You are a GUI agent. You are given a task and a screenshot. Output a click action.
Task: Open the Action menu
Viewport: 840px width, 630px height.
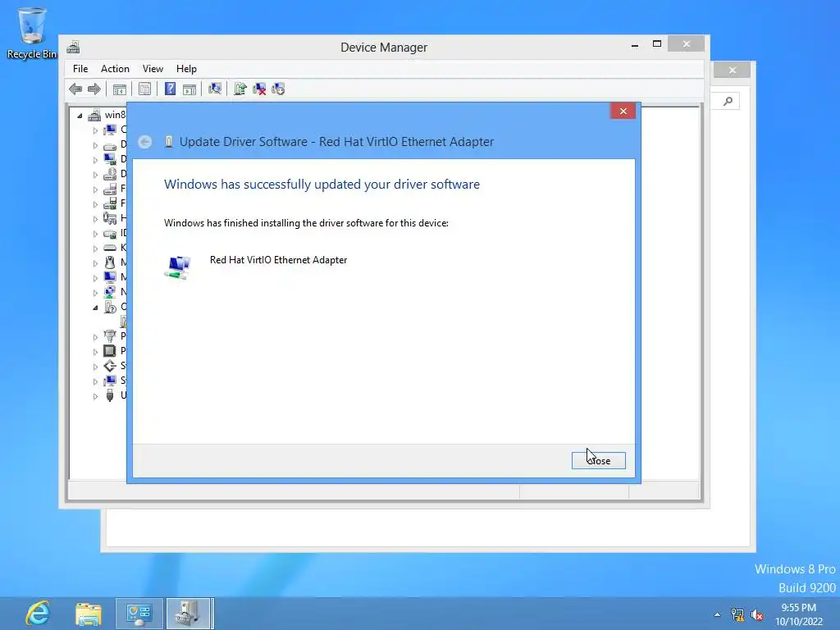pos(115,69)
